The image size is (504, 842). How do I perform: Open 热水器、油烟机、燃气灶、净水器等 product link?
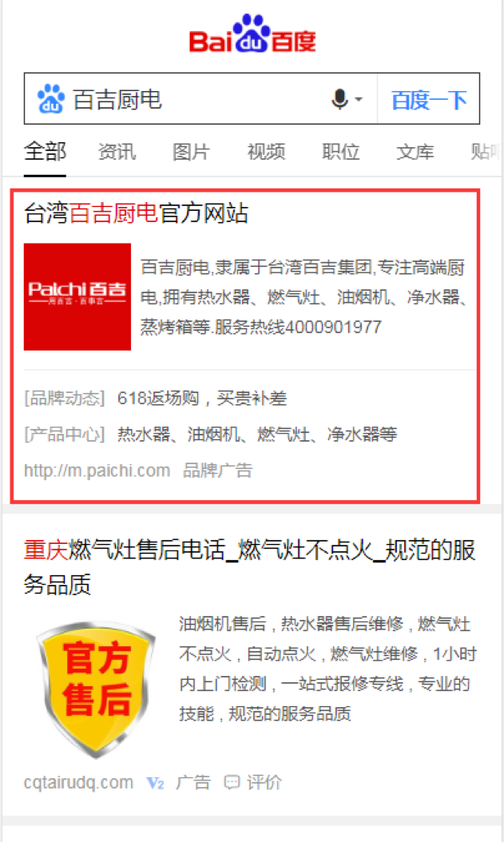(257, 434)
